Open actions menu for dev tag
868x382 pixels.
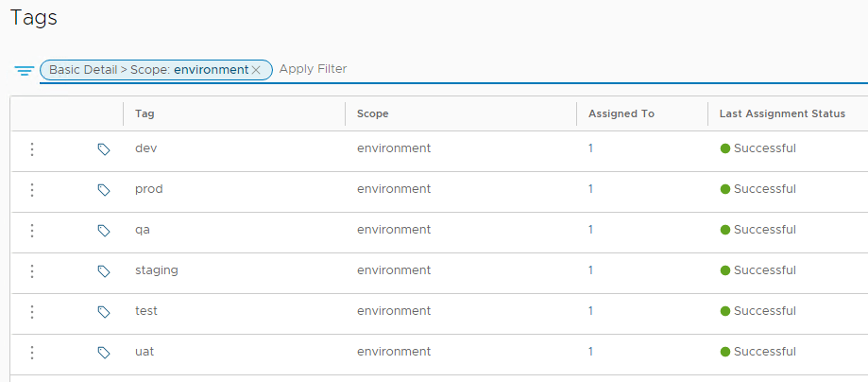pyautogui.click(x=32, y=149)
